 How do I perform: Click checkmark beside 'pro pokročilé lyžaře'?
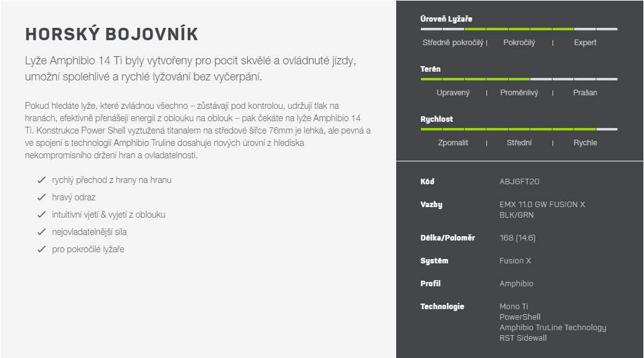tap(41, 249)
